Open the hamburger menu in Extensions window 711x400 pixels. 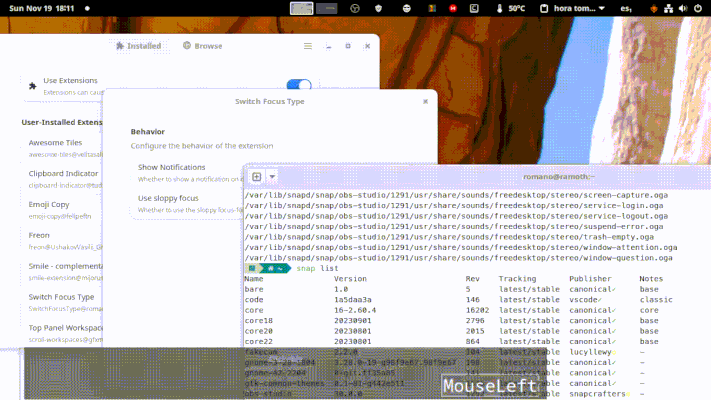[x=308, y=46]
